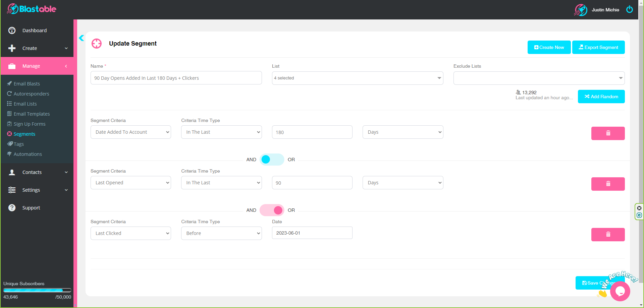Open the Contacts menu
This screenshot has width=644, height=308.
click(x=32, y=172)
